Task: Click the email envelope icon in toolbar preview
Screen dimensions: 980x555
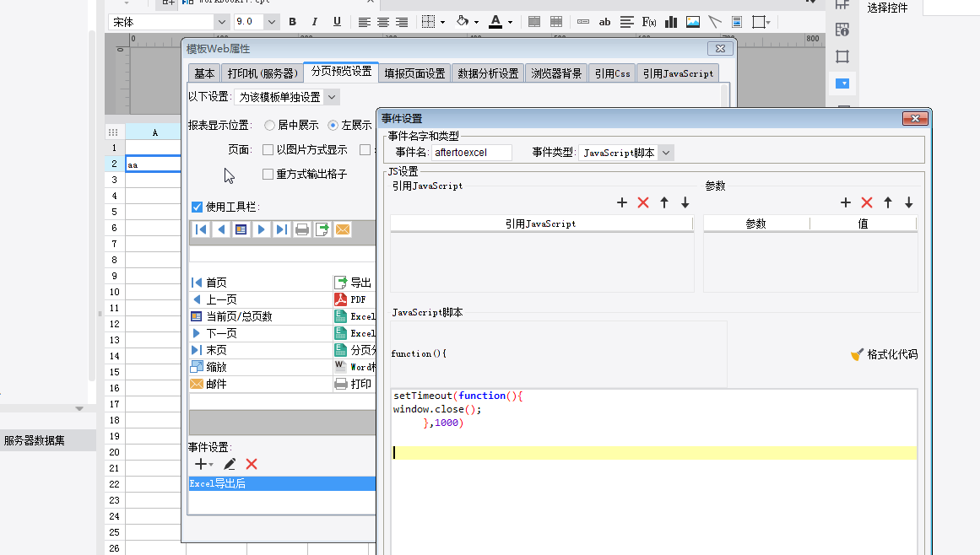Action: pos(343,229)
